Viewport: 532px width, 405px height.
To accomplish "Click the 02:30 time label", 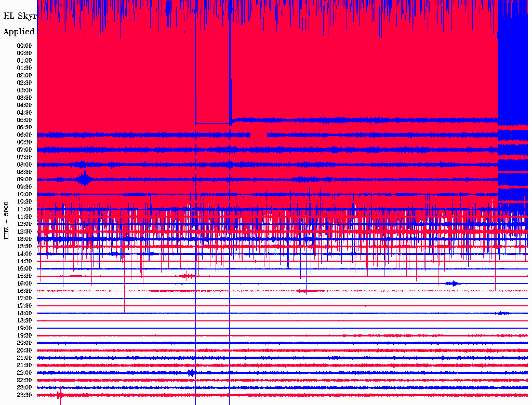I will click(x=24, y=83).
